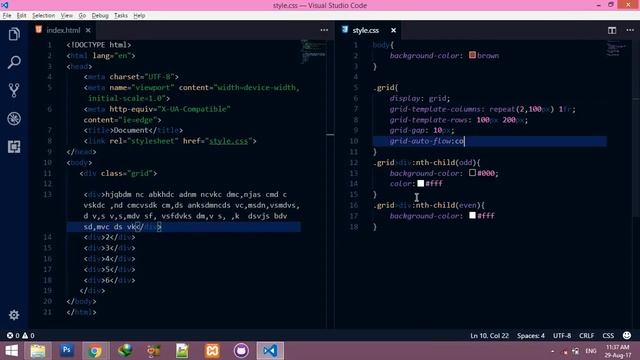The image size is (640, 360).
Task: Click UTF-8 encoding in status bar
Action: [x=562, y=336]
